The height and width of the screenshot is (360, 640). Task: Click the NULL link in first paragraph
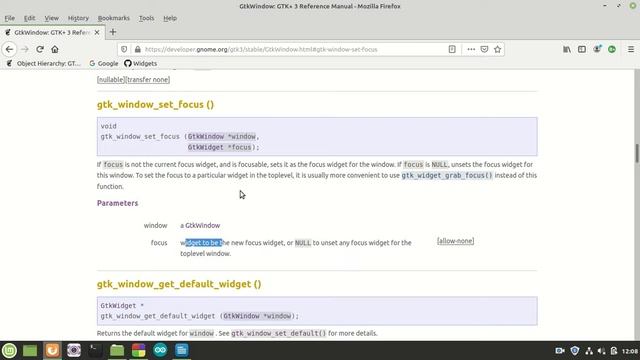pos(440,164)
